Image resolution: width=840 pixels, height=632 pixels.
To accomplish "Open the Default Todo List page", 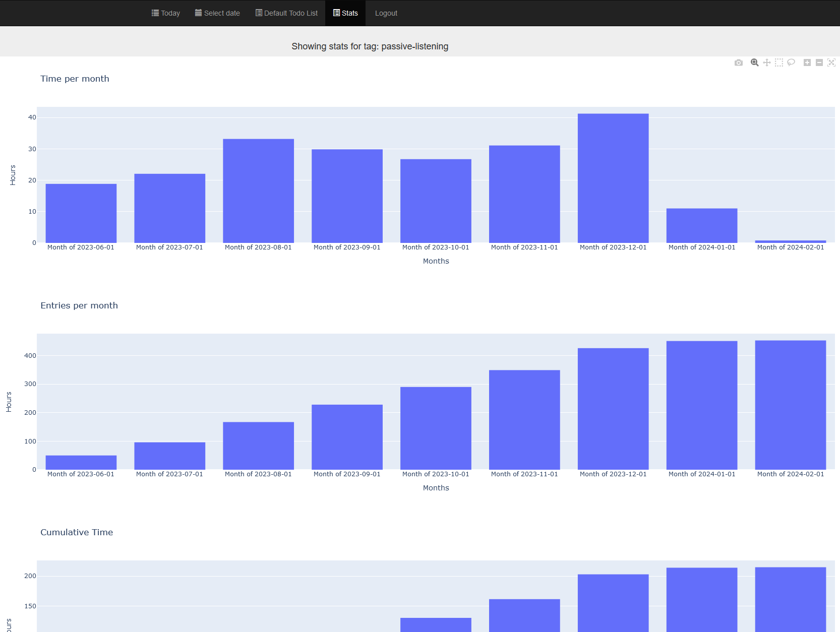I will 286,13.
